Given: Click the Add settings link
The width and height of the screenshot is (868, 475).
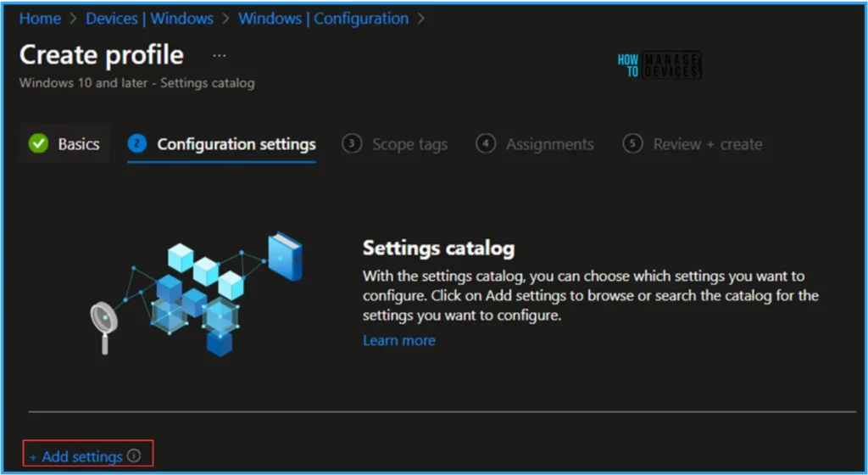Looking at the screenshot, I should [81, 456].
